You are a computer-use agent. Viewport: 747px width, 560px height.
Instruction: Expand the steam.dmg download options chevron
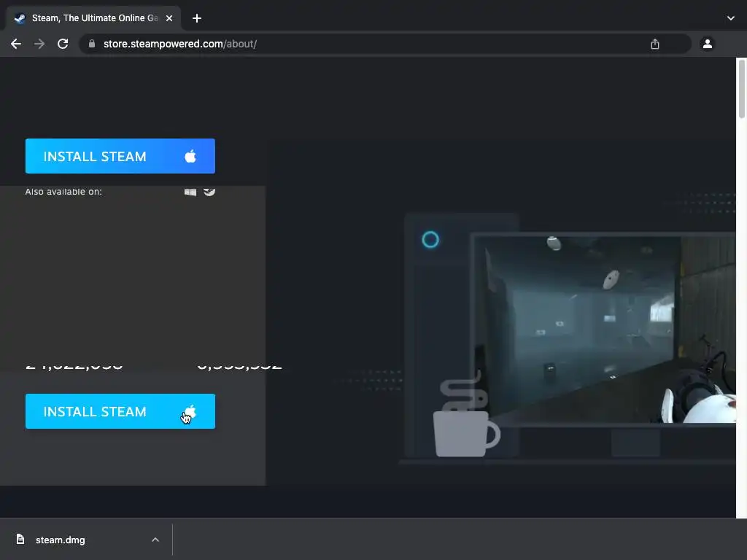point(155,540)
